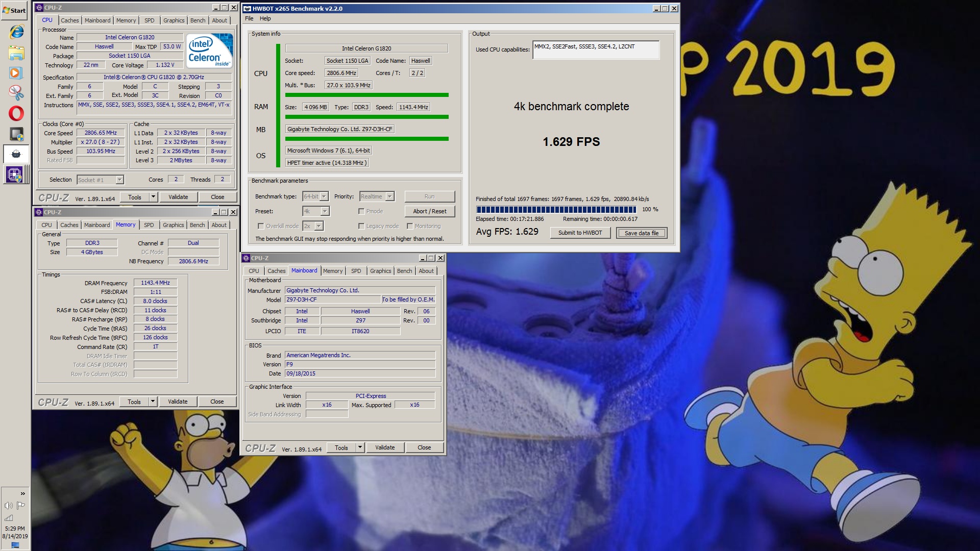Click the Used CPU capabilities text box
Image resolution: width=980 pixels, height=551 pixels.
(x=596, y=50)
